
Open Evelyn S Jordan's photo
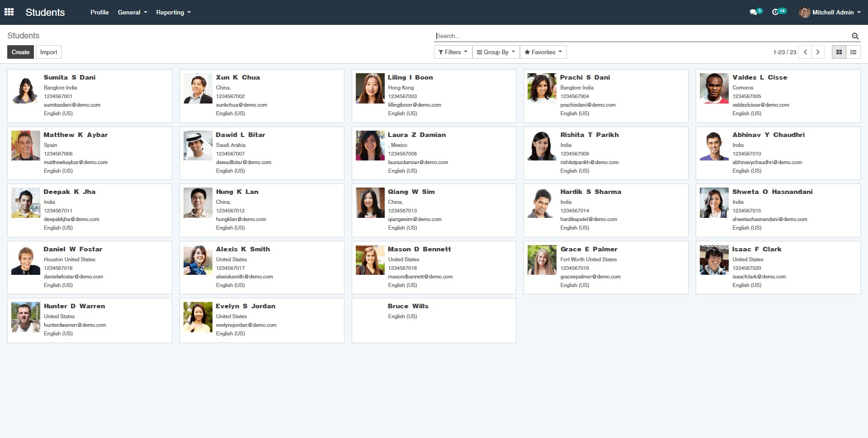coord(198,317)
